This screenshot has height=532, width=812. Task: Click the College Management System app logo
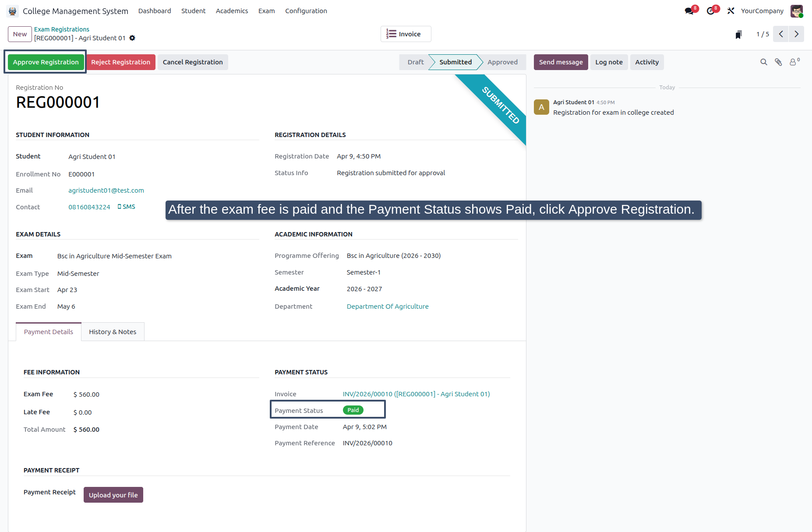pyautogui.click(x=13, y=11)
